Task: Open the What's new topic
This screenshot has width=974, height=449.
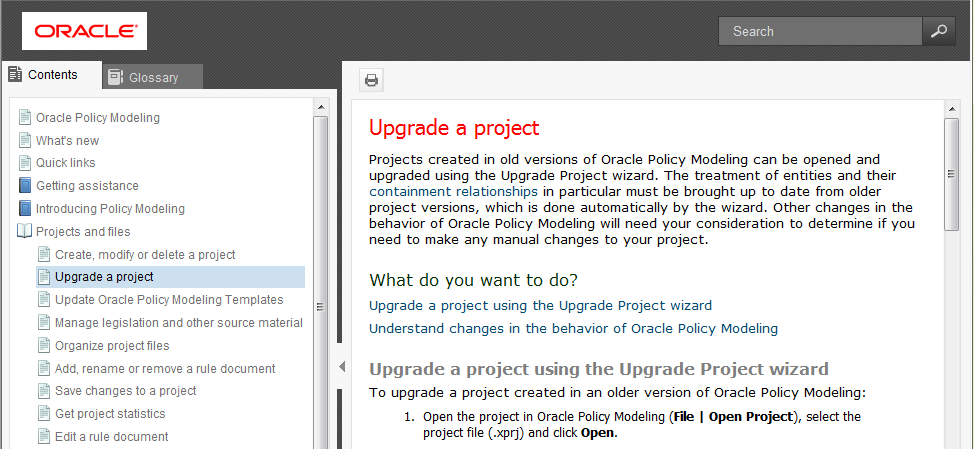Action: 67,140
